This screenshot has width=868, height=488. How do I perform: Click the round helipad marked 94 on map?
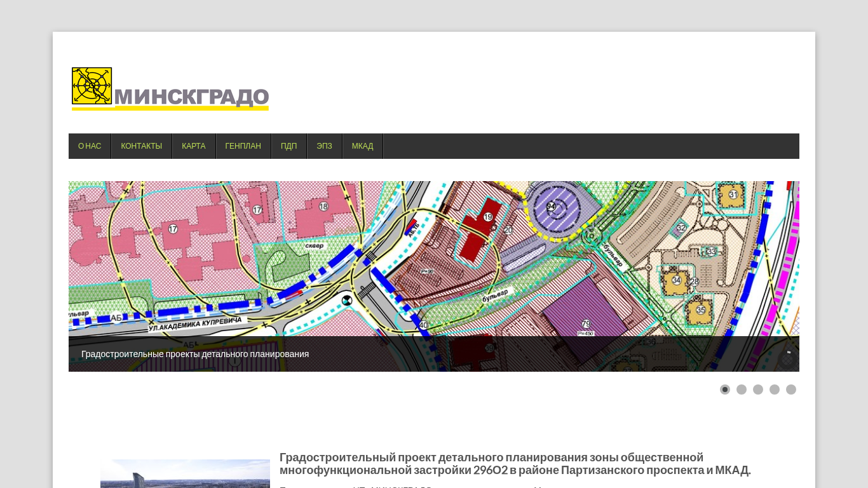coord(551,207)
